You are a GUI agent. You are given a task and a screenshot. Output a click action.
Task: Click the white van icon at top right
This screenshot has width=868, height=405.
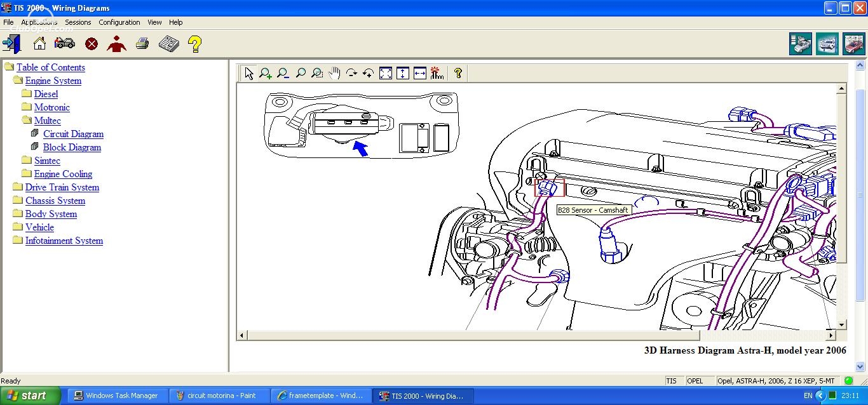click(827, 44)
